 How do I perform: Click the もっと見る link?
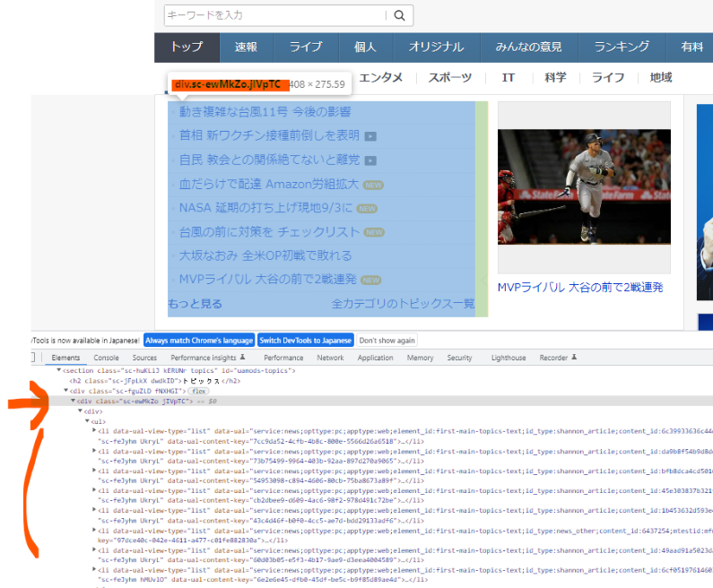[x=196, y=304]
